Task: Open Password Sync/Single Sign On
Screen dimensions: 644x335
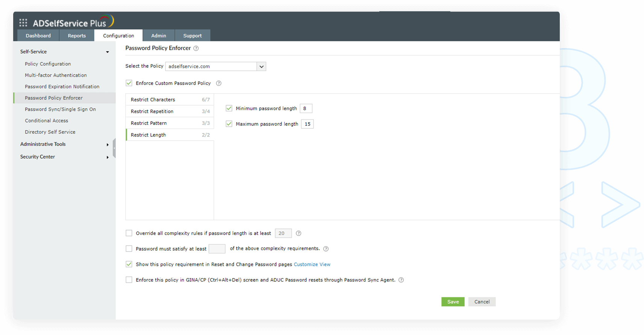Action: 60,109
